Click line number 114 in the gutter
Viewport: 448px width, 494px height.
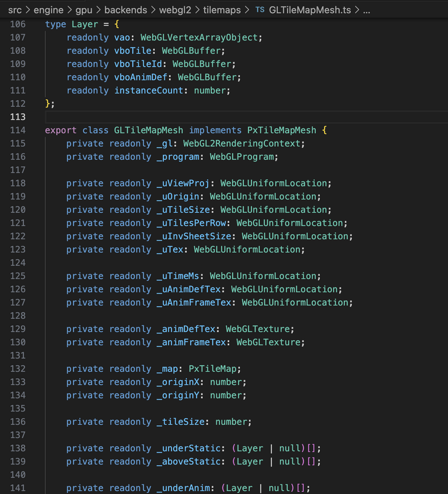[x=17, y=130]
